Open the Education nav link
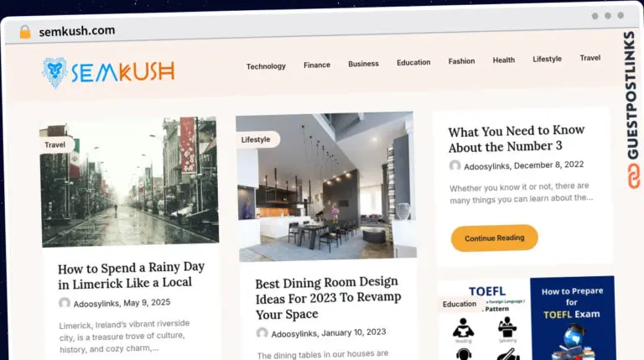The image size is (644, 360). tap(413, 62)
